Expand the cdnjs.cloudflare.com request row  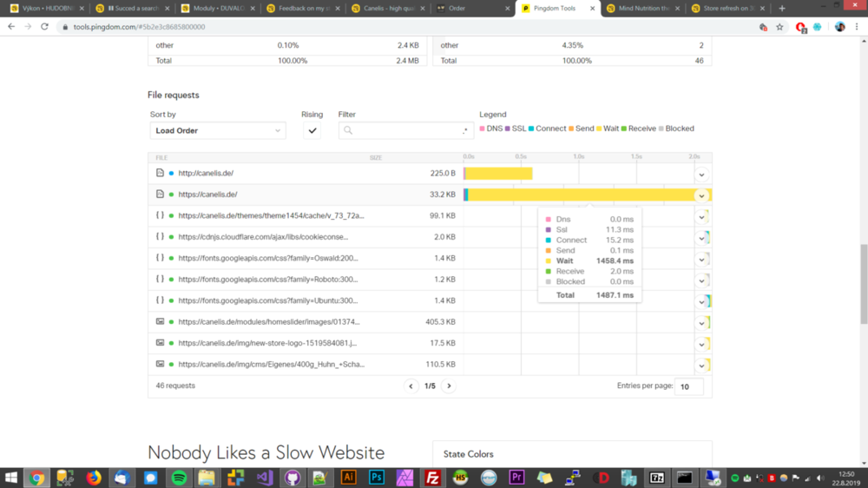[x=701, y=237]
